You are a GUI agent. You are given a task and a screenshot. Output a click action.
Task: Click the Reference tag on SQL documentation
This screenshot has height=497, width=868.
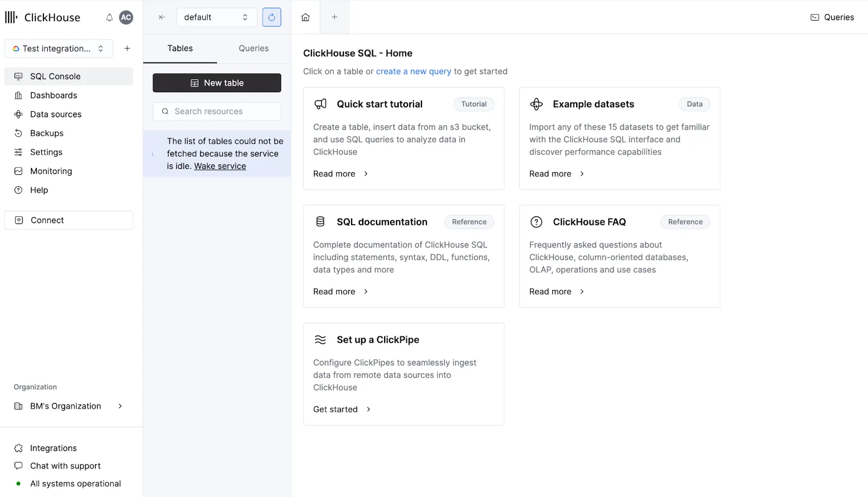coord(469,222)
